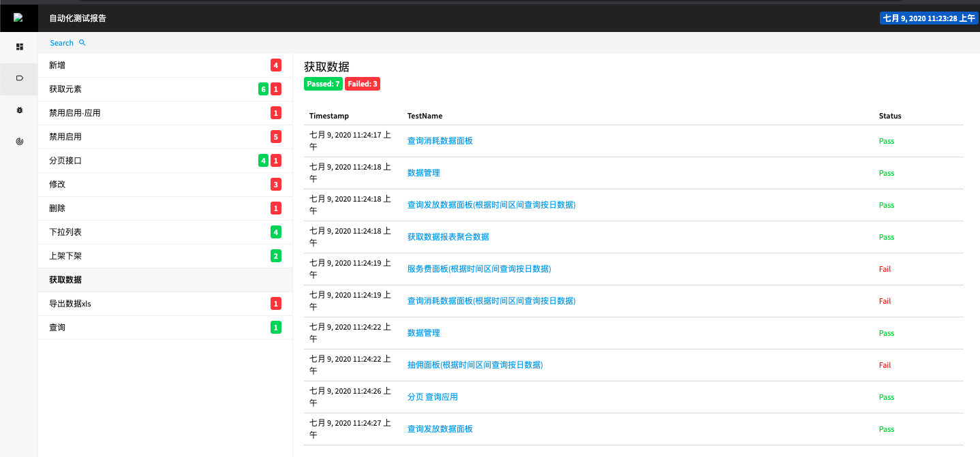Select the 上架下架 category item
Image resolution: width=980 pixels, height=457 pixels.
[x=65, y=256]
